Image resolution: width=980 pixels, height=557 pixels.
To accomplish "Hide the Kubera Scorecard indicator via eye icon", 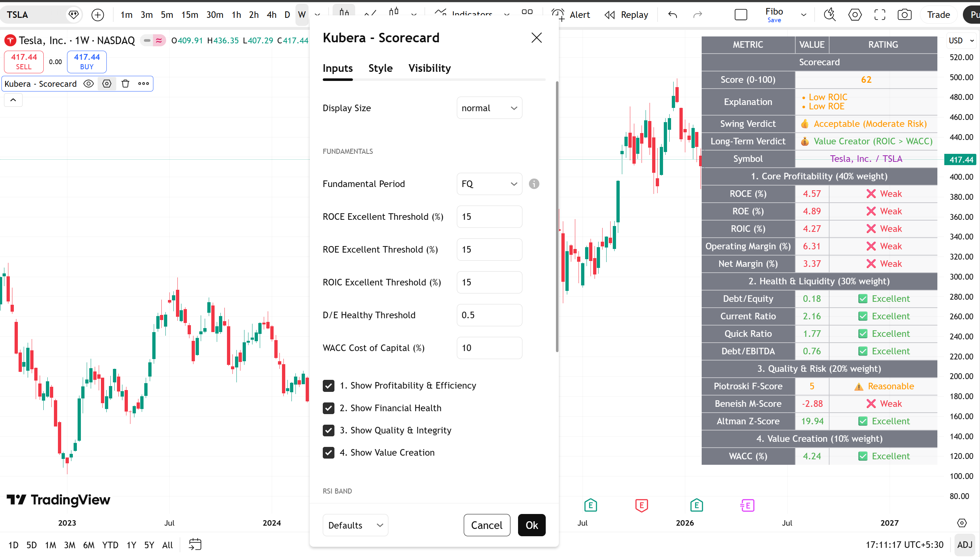I will [88, 84].
